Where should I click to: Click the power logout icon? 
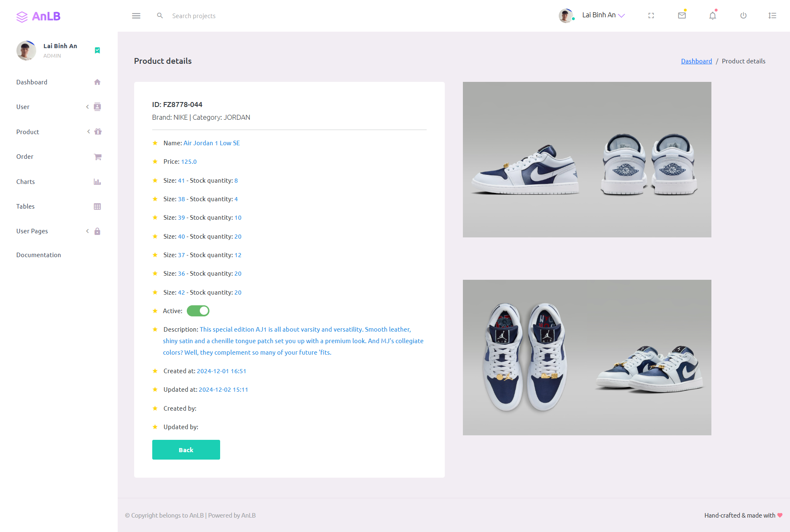click(x=743, y=16)
